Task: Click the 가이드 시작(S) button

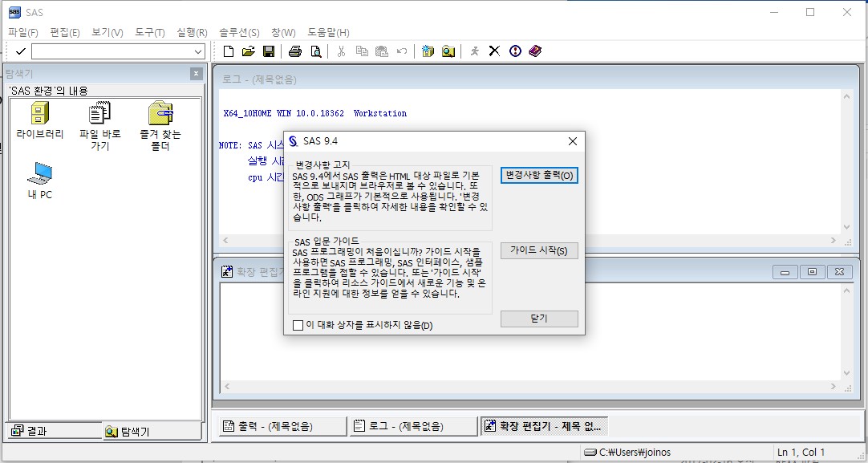Action: 539,251
